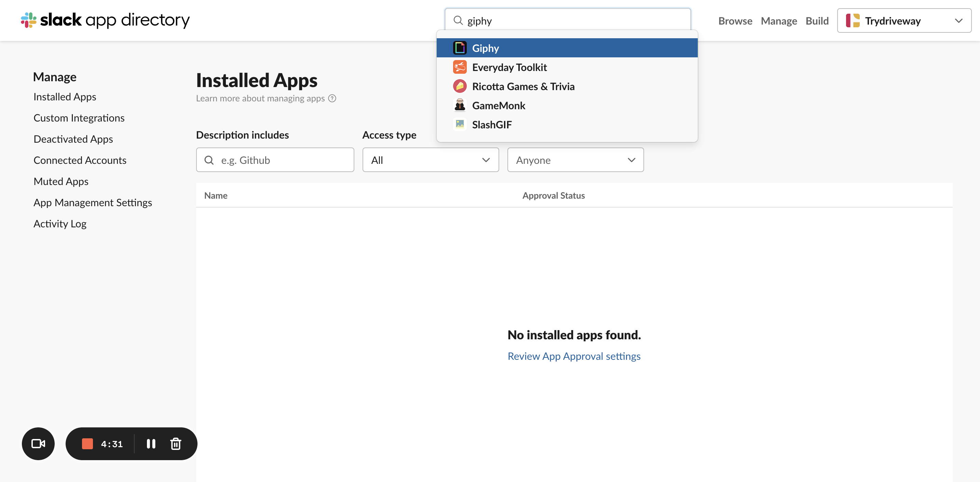Image resolution: width=980 pixels, height=482 pixels.
Task: Open the Trydriveway workspace dropdown
Action: [904, 20]
